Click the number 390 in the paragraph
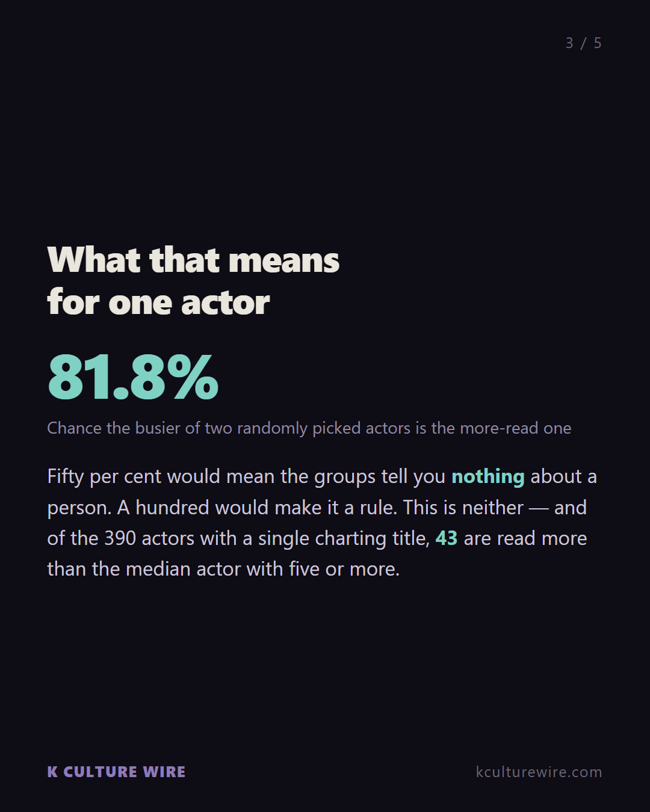The width and height of the screenshot is (650, 812). (x=120, y=538)
